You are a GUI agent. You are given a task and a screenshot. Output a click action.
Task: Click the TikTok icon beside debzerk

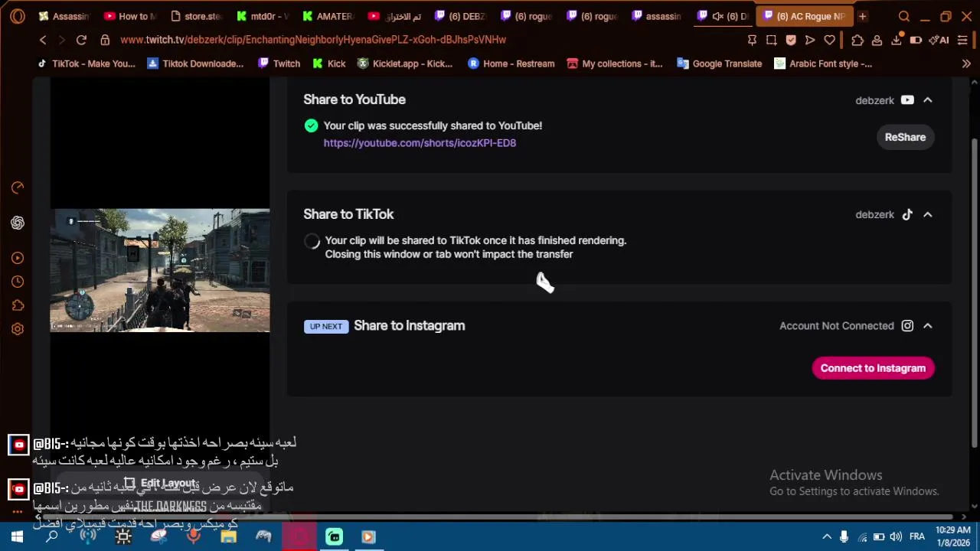point(907,215)
